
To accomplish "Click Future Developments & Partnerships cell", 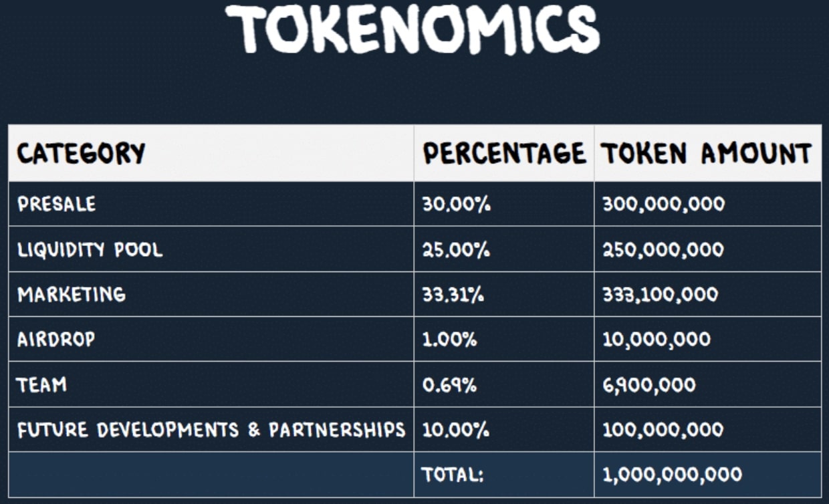I will click(211, 429).
